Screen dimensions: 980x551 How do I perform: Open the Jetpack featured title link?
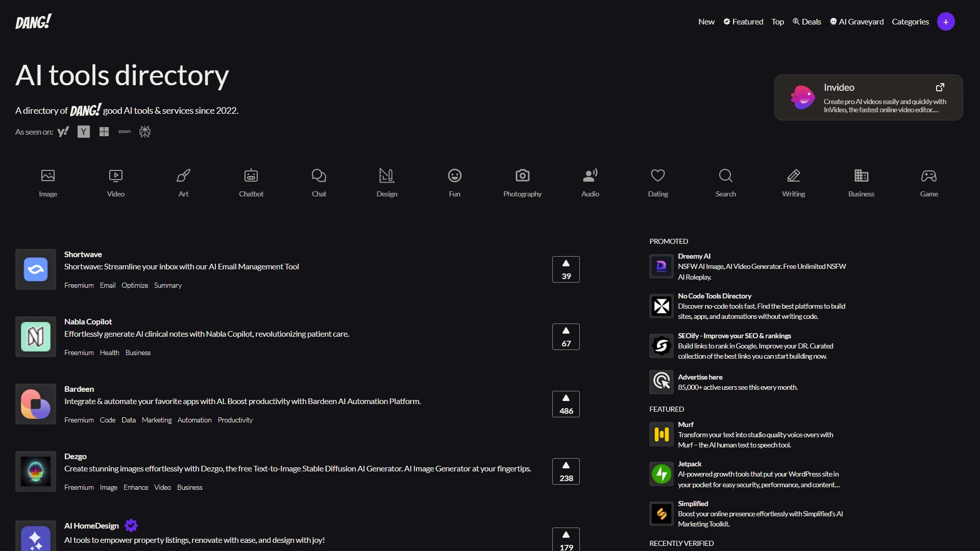[690, 464]
